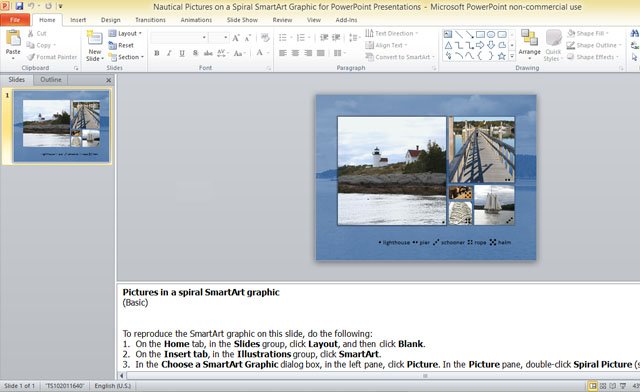The width and height of the screenshot is (640, 392).
Task: Select the Rounded Rectangle shape
Action: pos(502,35)
